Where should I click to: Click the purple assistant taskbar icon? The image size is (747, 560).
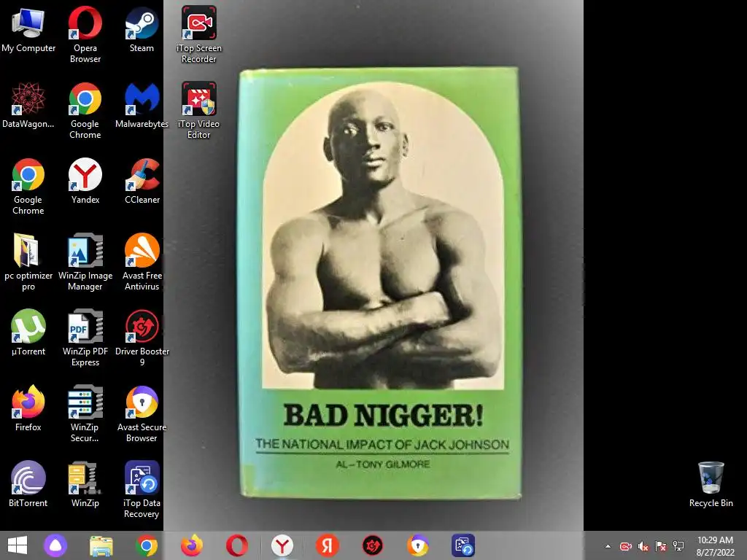click(x=55, y=545)
